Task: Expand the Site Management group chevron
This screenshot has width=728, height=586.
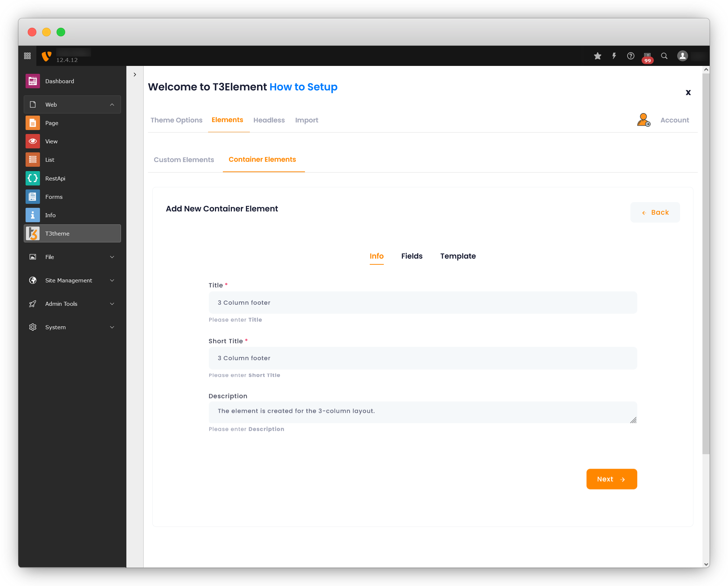Action: (112, 280)
